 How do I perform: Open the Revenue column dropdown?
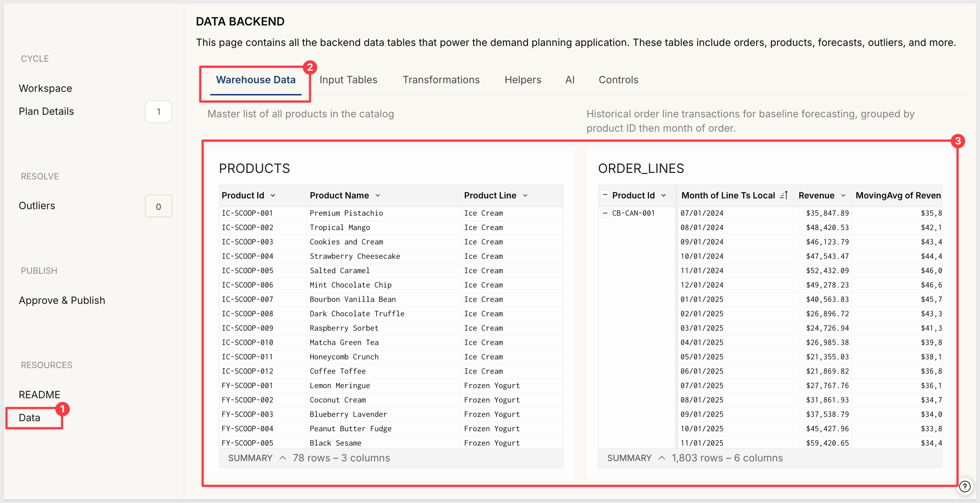click(843, 195)
